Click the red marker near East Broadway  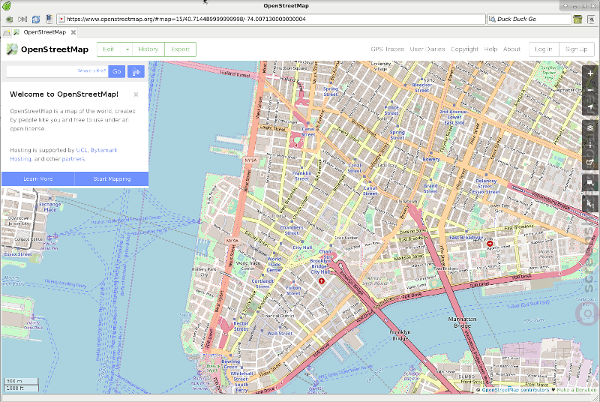(489, 244)
